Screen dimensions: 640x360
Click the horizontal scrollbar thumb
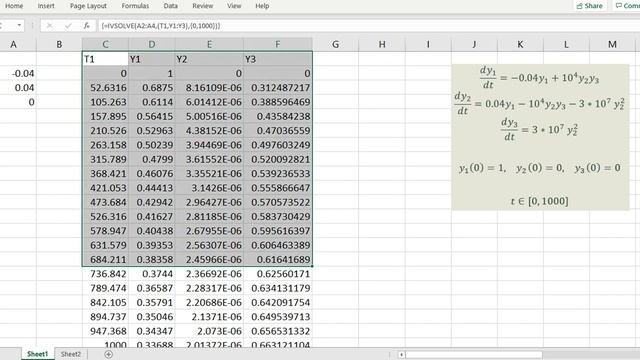474,354
